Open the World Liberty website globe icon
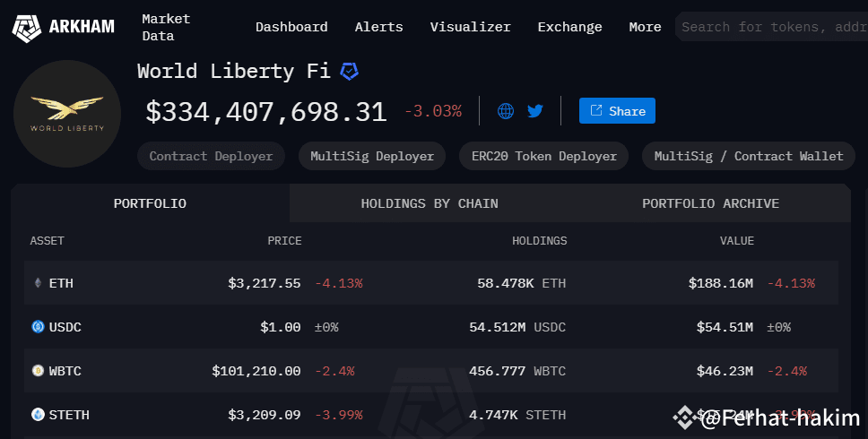Viewport: 868px width, 439px height. coord(506,111)
